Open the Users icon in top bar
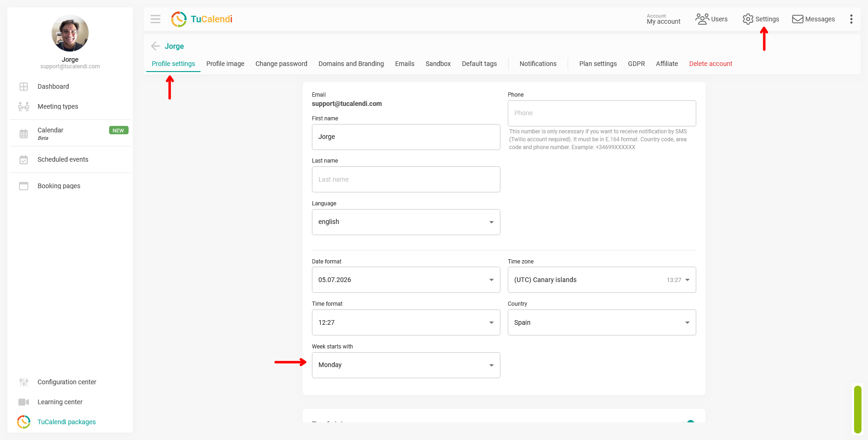The width and height of the screenshot is (868, 440). tap(702, 19)
